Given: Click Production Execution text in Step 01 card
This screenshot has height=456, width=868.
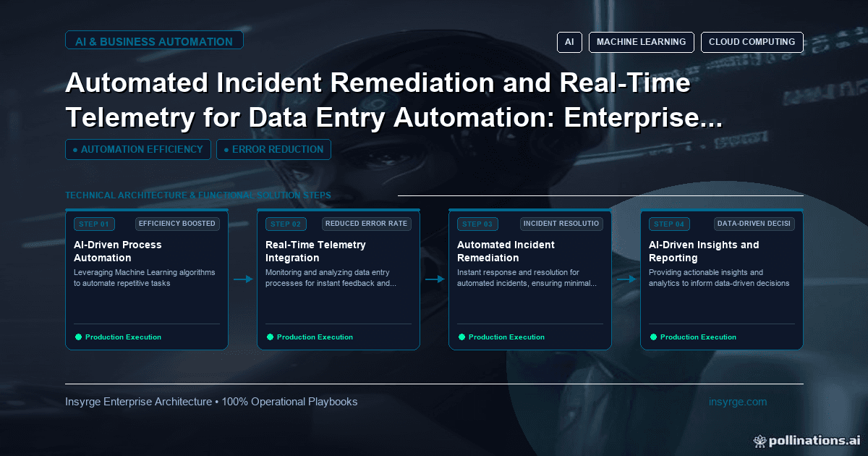Looking at the screenshot, I should pos(123,337).
